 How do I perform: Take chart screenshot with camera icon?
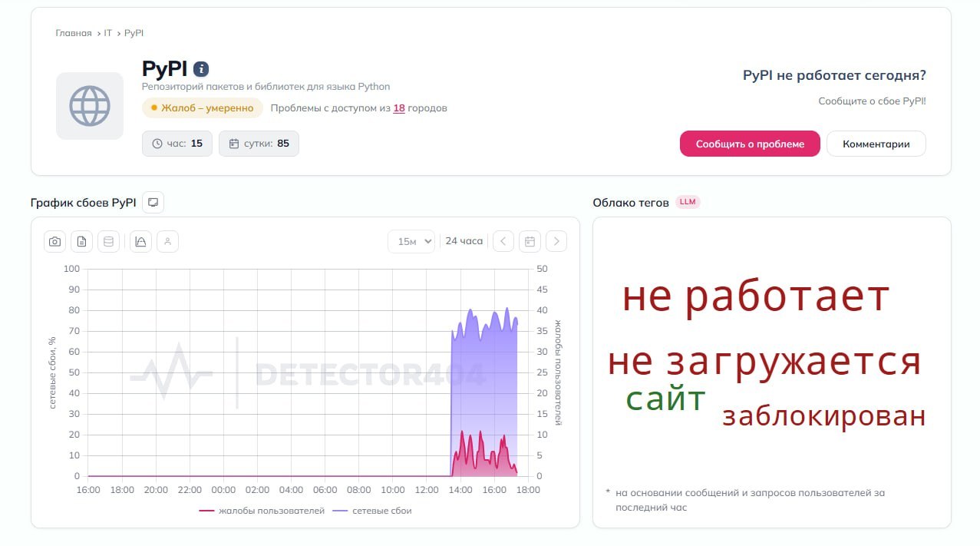pos(55,241)
